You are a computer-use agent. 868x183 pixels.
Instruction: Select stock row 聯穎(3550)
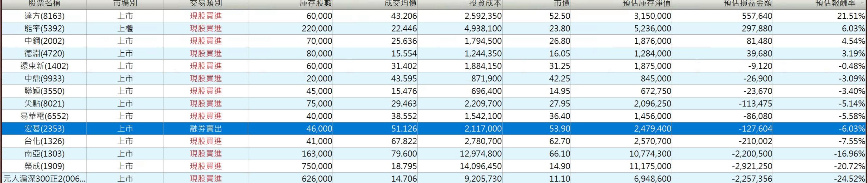point(434,91)
